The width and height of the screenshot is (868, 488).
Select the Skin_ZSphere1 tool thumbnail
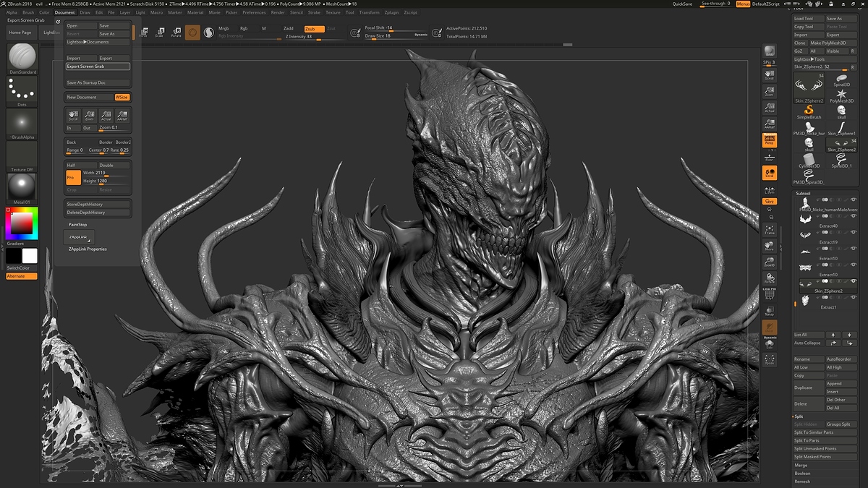click(x=842, y=128)
